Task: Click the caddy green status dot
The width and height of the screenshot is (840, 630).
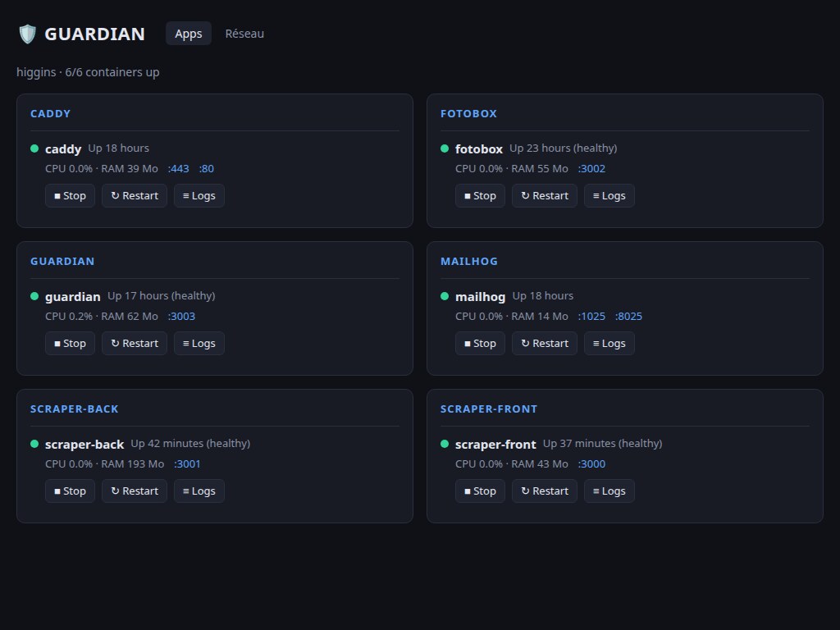Action: (x=34, y=148)
